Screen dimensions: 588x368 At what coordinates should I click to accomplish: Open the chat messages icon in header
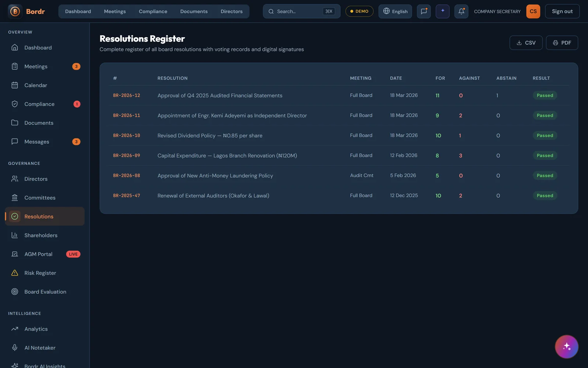click(424, 11)
